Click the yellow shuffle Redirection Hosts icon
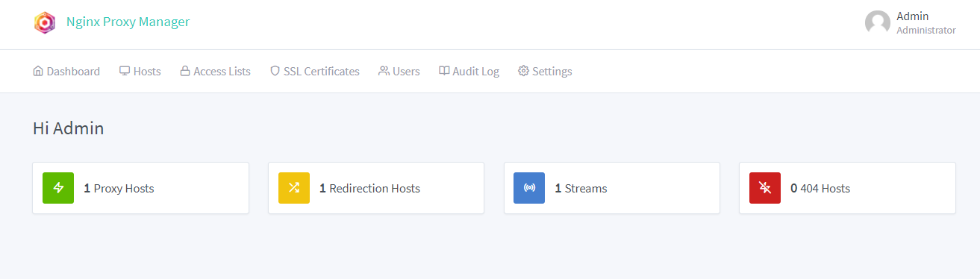980x279 pixels. (x=294, y=188)
